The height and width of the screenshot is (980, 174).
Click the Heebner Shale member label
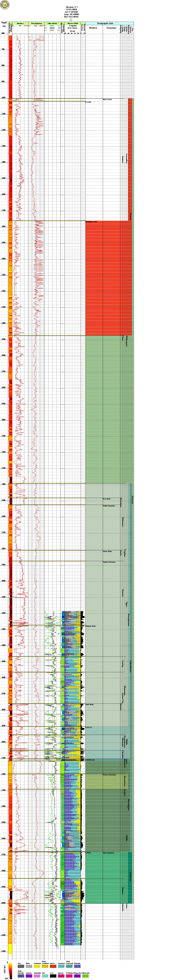pyautogui.click(x=91, y=626)
